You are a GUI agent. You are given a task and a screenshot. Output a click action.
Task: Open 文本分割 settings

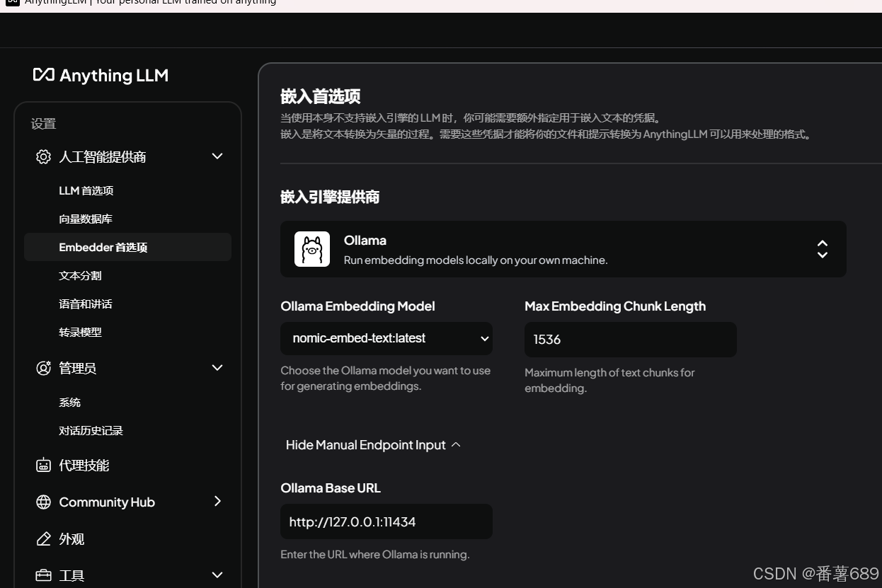[80, 275]
